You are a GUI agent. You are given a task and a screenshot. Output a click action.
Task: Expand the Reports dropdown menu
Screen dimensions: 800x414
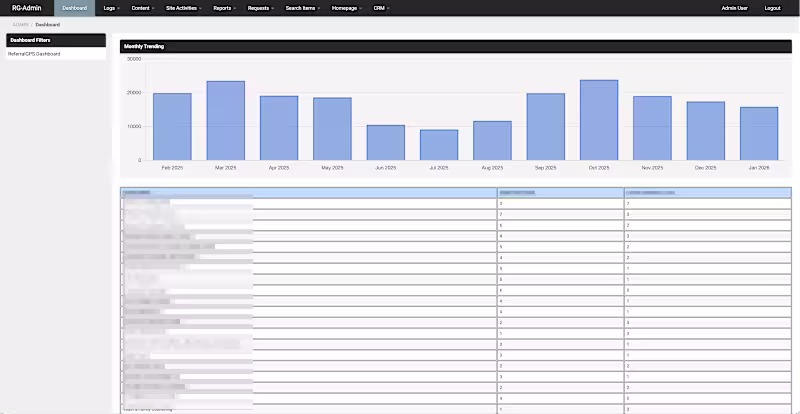pyautogui.click(x=224, y=8)
